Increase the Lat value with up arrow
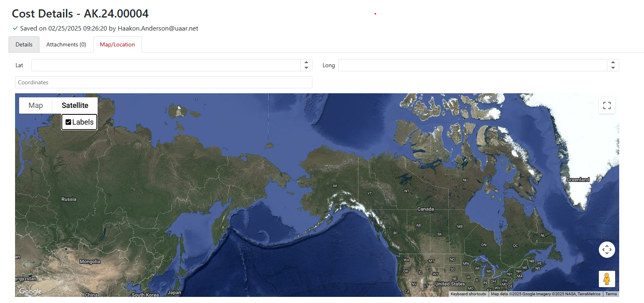The width and height of the screenshot is (644, 303). 306,63
